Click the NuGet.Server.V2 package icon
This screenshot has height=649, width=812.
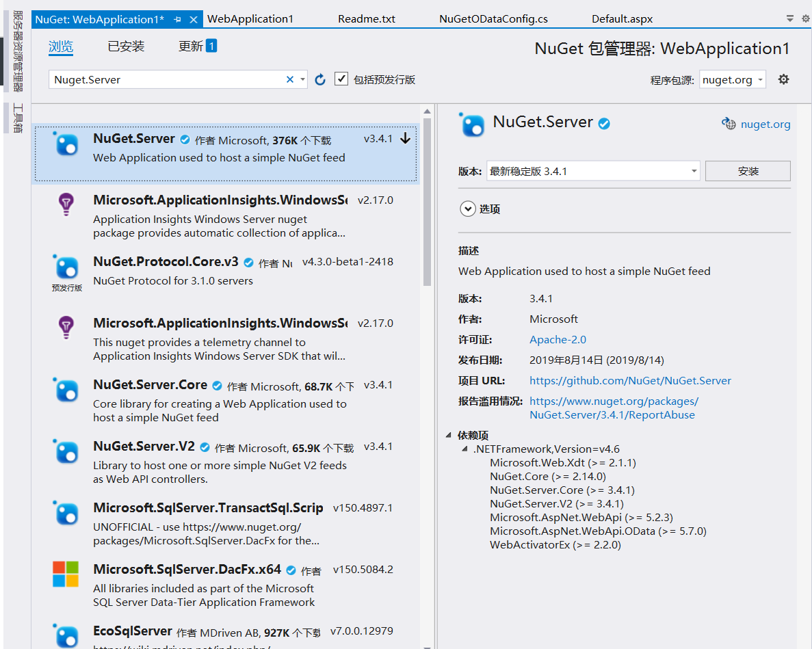click(66, 451)
